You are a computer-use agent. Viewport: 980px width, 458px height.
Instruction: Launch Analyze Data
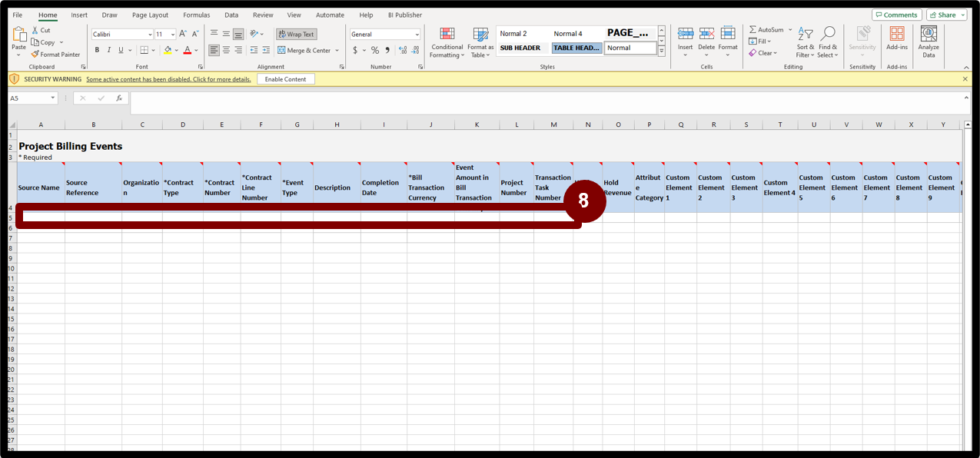coord(929,43)
